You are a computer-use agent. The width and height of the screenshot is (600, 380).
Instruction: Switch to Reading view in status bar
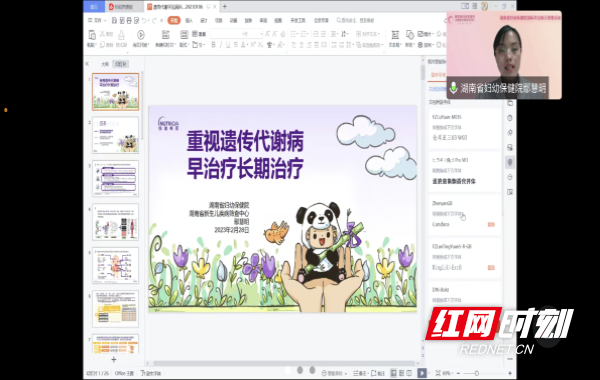pyautogui.click(x=409, y=373)
